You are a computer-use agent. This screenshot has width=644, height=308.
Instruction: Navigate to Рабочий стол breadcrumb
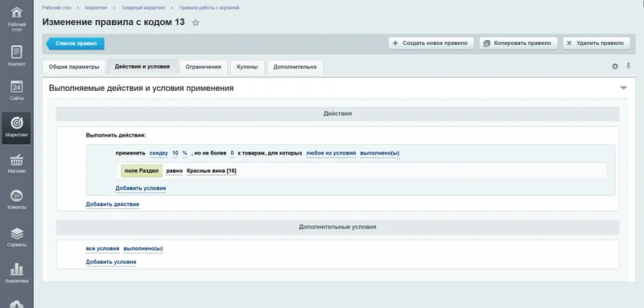pyautogui.click(x=56, y=8)
